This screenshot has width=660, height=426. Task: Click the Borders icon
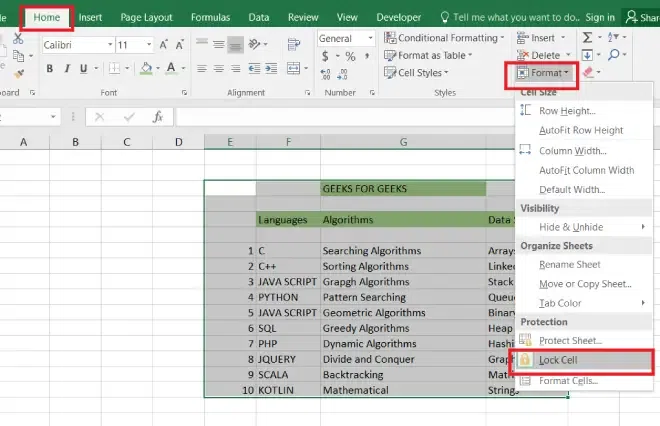pyautogui.click(x=114, y=68)
